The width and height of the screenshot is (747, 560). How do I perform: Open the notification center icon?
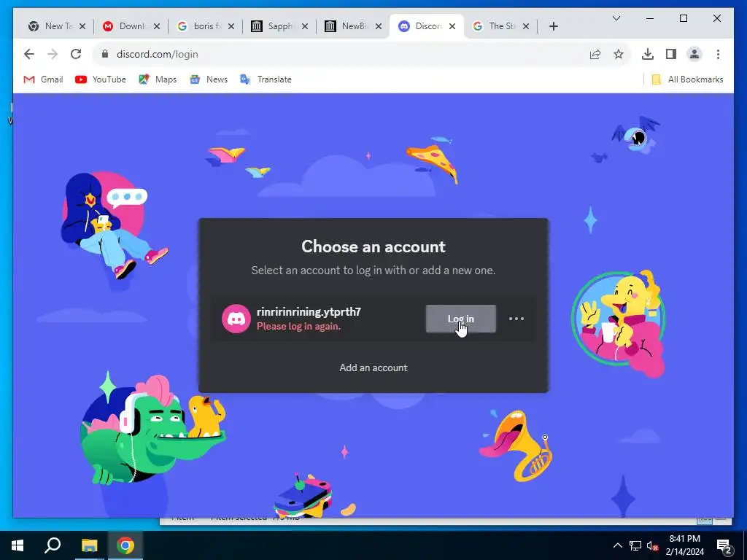coord(724,545)
